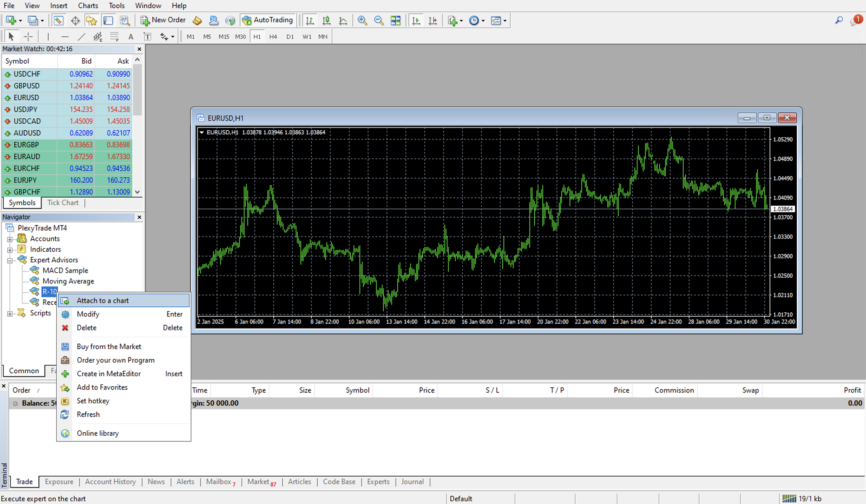The width and height of the screenshot is (866, 504).
Task: Toggle the Auto Scroll chart icon
Action: (416, 21)
